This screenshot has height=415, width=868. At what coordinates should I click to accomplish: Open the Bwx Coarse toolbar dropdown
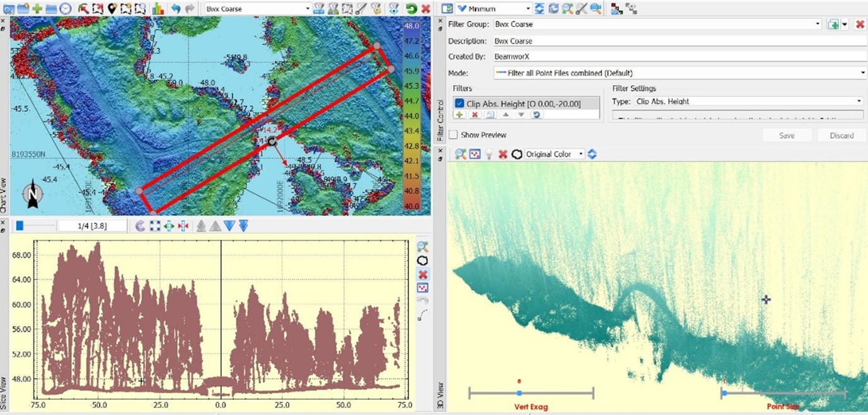(308, 9)
